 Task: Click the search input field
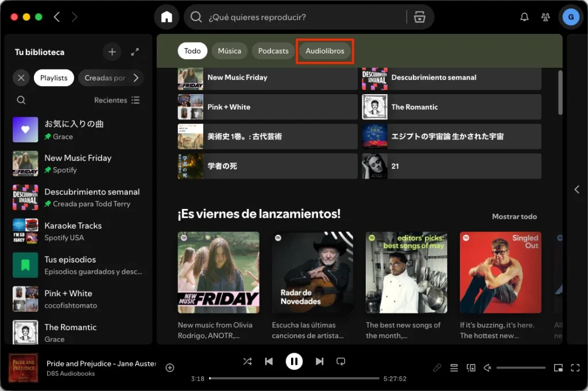point(305,17)
